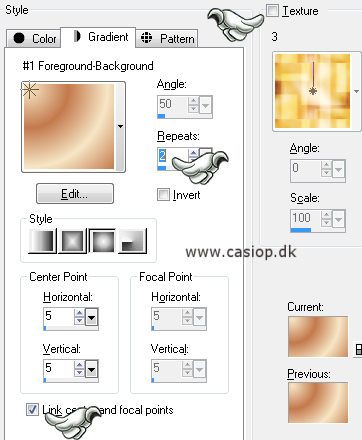Click the gradient icon on Gradient tab
Viewport: 362px width, 440px height.
click(x=77, y=36)
